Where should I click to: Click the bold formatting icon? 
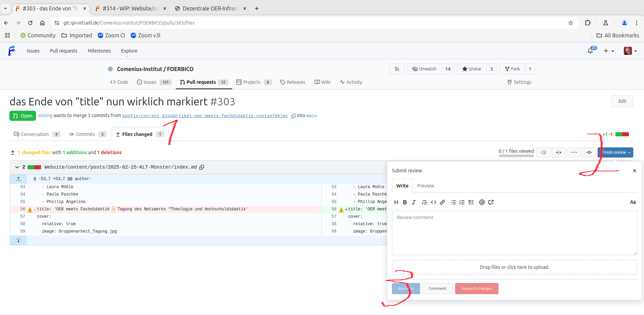pyautogui.click(x=405, y=202)
